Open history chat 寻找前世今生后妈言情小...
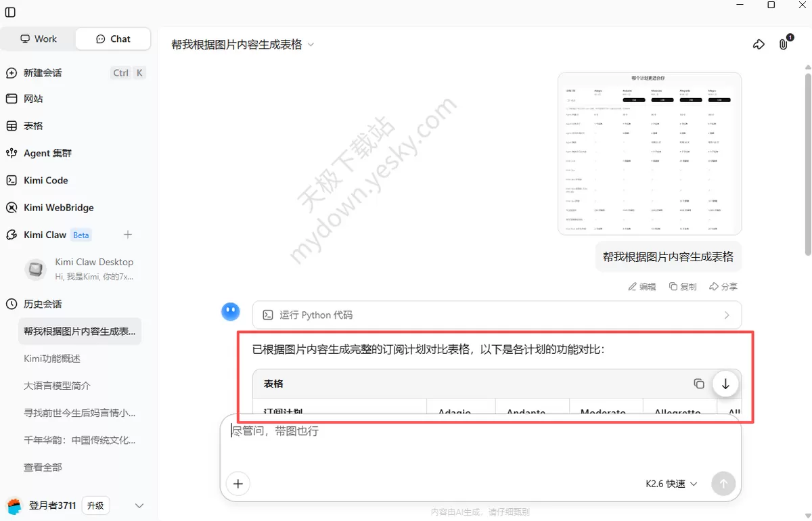Viewport: 812px width, 521px height. tap(79, 413)
